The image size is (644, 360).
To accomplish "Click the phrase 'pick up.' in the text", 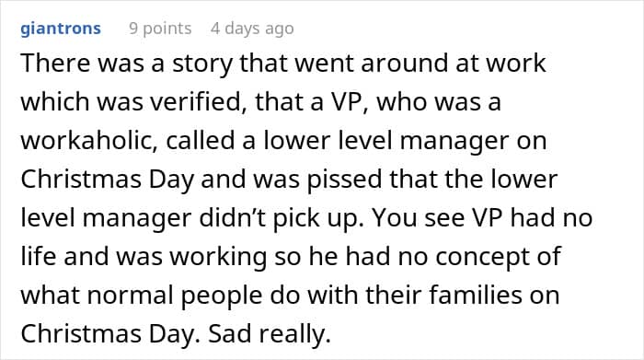I will pyautogui.click(x=318, y=218).
